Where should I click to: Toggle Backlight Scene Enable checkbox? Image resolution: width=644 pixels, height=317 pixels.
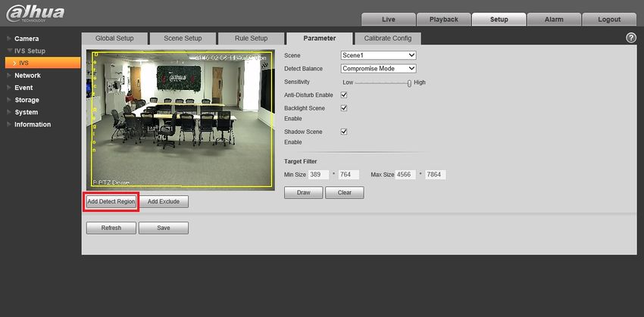coord(344,108)
